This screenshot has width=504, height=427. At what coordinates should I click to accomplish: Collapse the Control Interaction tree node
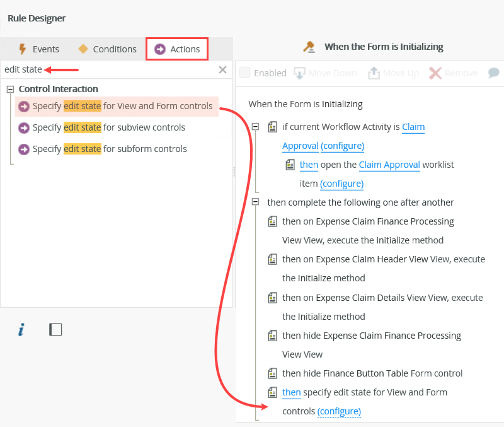pos(9,89)
